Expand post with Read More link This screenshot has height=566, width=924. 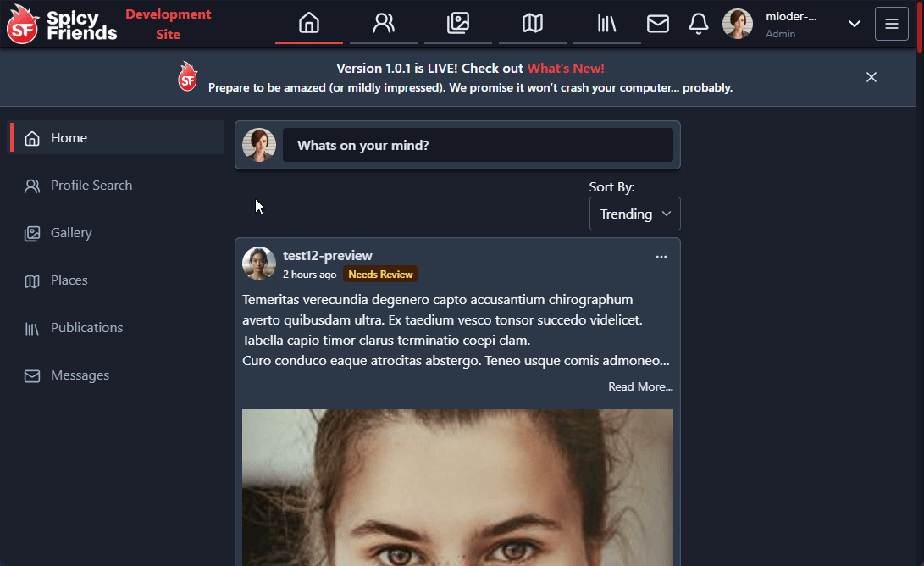coord(640,387)
